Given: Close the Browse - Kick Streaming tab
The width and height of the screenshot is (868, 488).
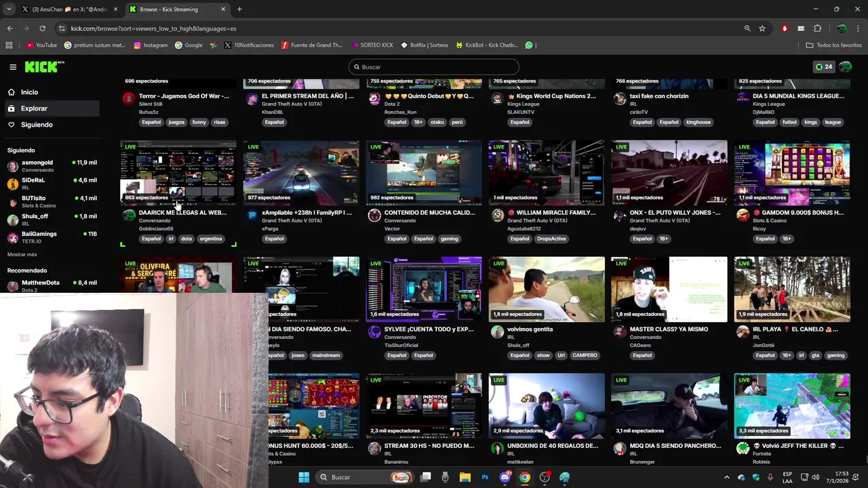Looking at the screenshot, I should 223,9.
